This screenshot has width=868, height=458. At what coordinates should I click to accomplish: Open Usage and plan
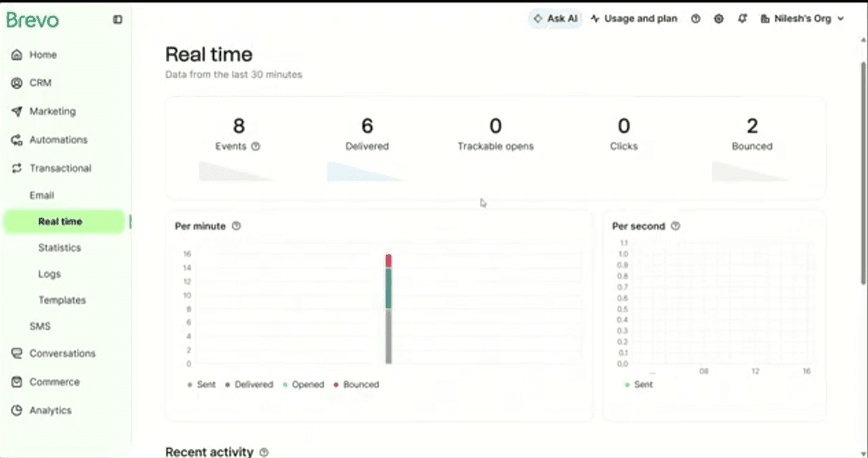point(634,19)
